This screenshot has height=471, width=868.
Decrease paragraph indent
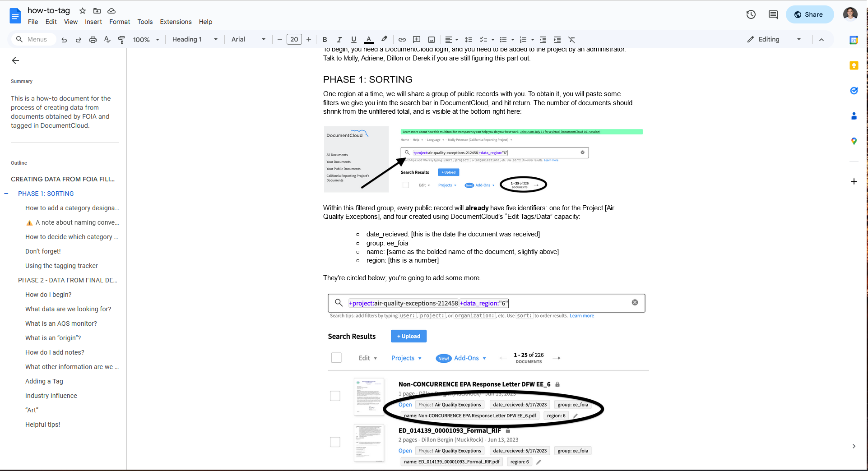(x=543, y=40)
